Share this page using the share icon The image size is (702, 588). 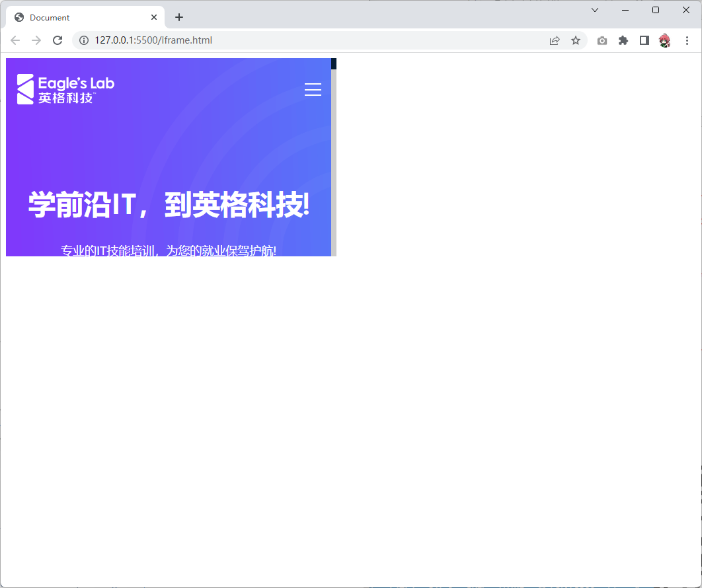pos(555,40)
